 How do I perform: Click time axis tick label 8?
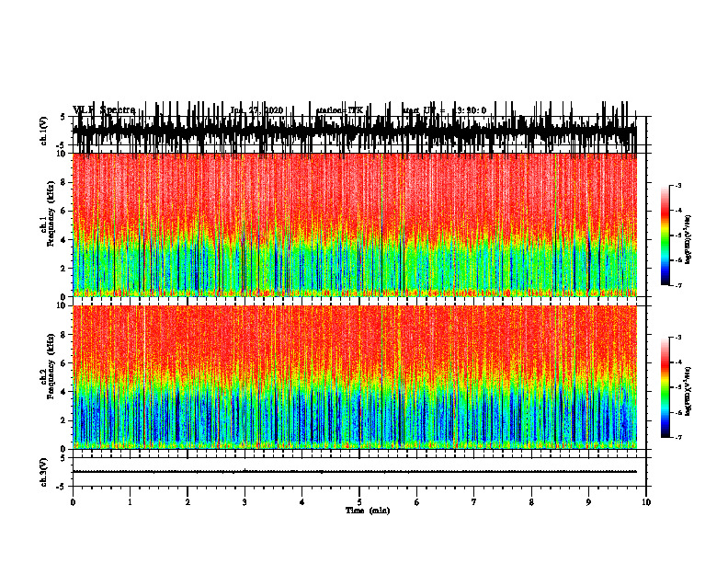[531, 502]
